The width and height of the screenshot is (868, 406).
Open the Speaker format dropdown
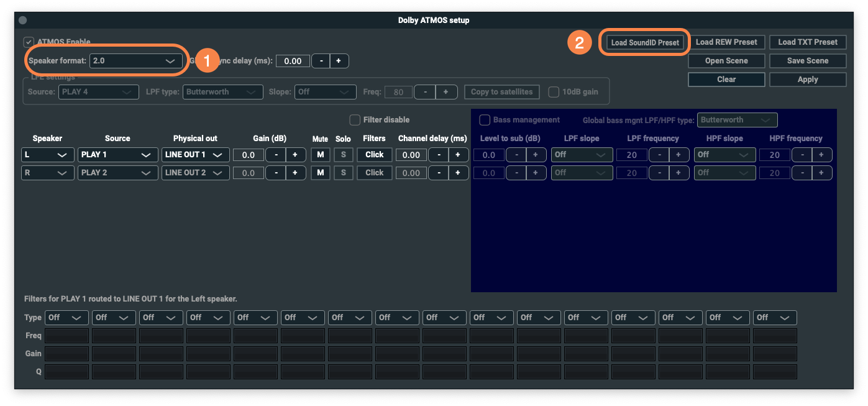click(135, 61)
